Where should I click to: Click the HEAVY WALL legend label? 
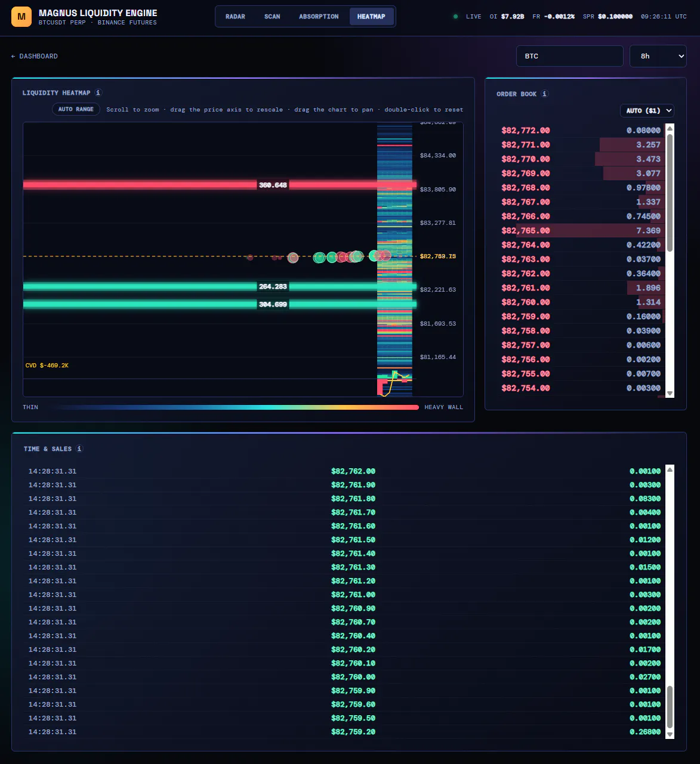point(443,407)
